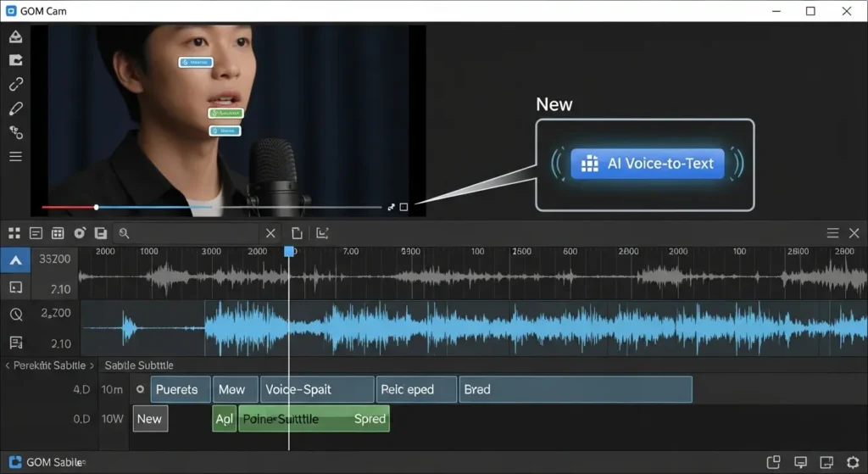Clear the search with the X icon
Viewport: 868px width, 474px height.
point(270,233)
